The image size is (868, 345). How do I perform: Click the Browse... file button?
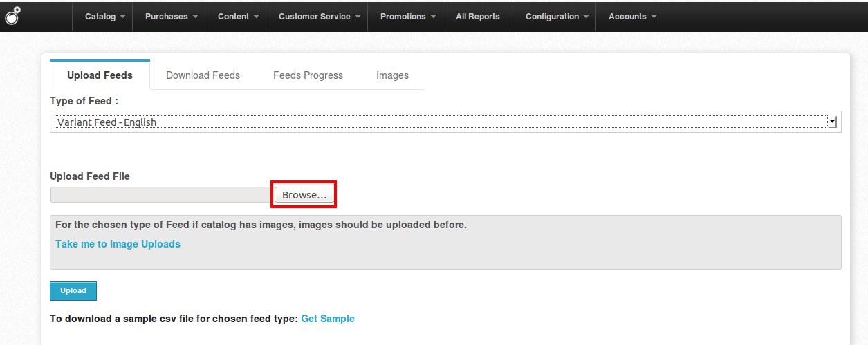(x=304, y=195)
